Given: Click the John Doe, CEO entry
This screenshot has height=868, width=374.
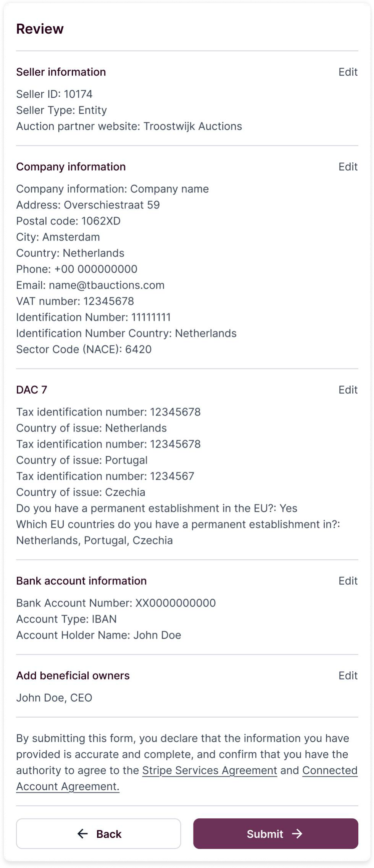Looking at the screenshot, I should [x=54, y=698].
